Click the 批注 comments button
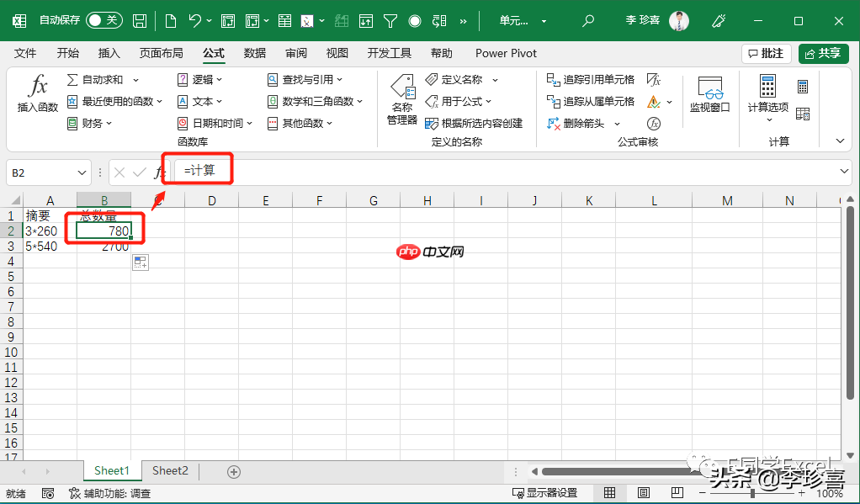Image resolution: width=860 pixels, height=504 pixels. [767, 53]
